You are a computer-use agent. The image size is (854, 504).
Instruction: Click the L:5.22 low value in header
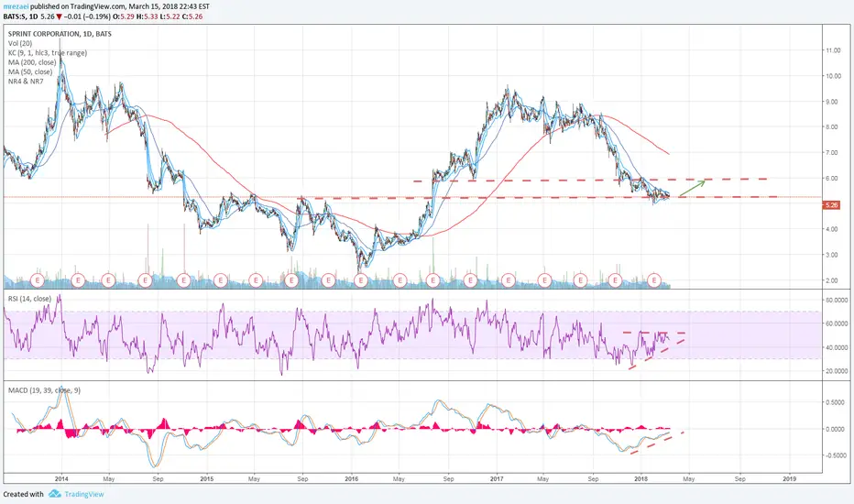pos(170,16)
